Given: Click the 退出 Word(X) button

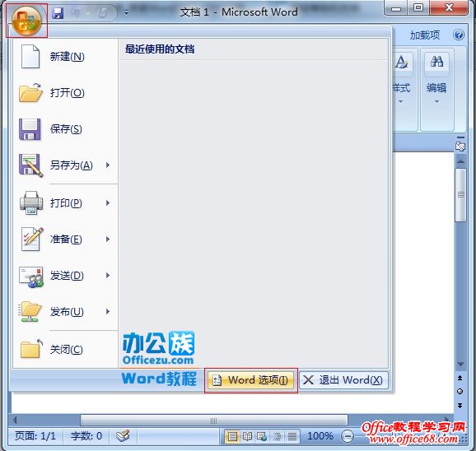Looking at the screenshot, I should click(343, 380).
